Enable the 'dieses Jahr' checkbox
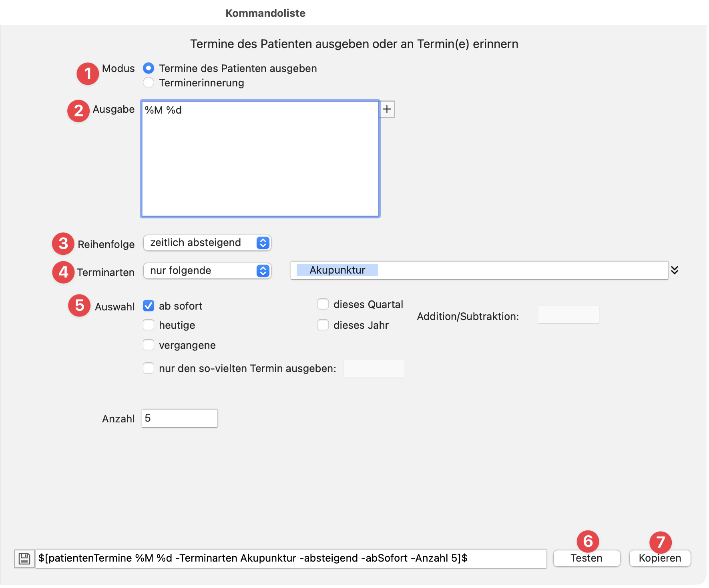The height and width of the screenshot is (588, 709). pyautogui.click(x=323, y=325)
